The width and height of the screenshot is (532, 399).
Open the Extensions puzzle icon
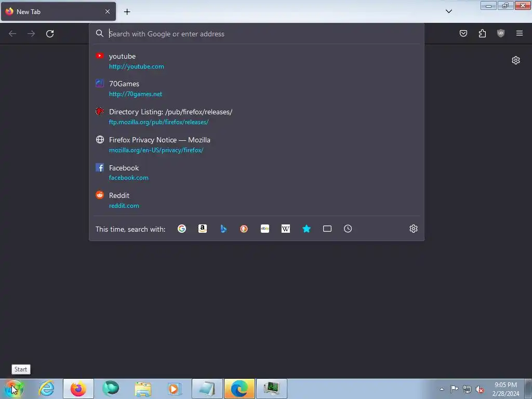[482, 33]
